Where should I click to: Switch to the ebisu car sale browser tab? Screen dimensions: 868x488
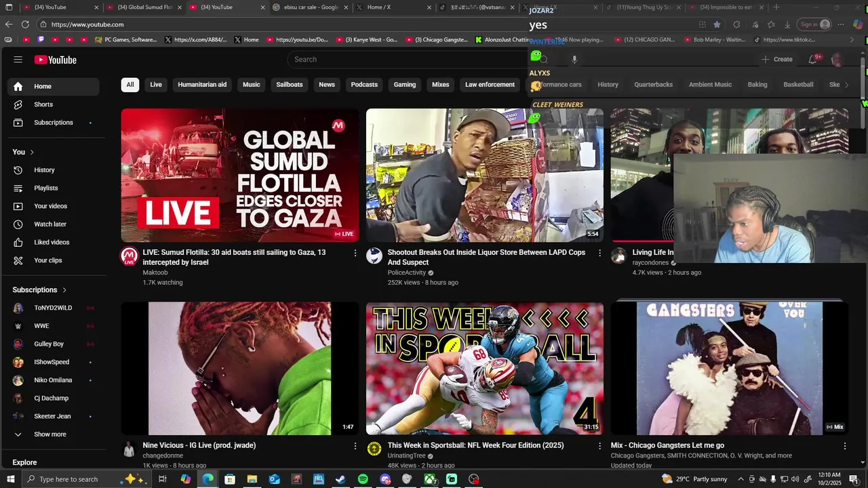[x=311, y=7]
